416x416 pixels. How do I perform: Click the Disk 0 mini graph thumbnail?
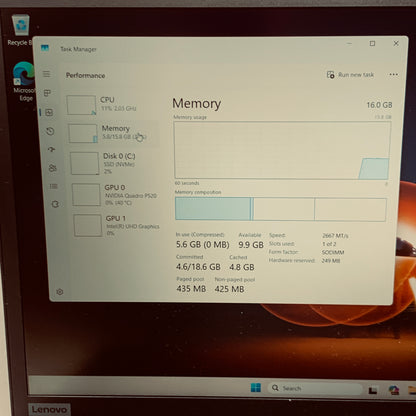pos(85,163)
